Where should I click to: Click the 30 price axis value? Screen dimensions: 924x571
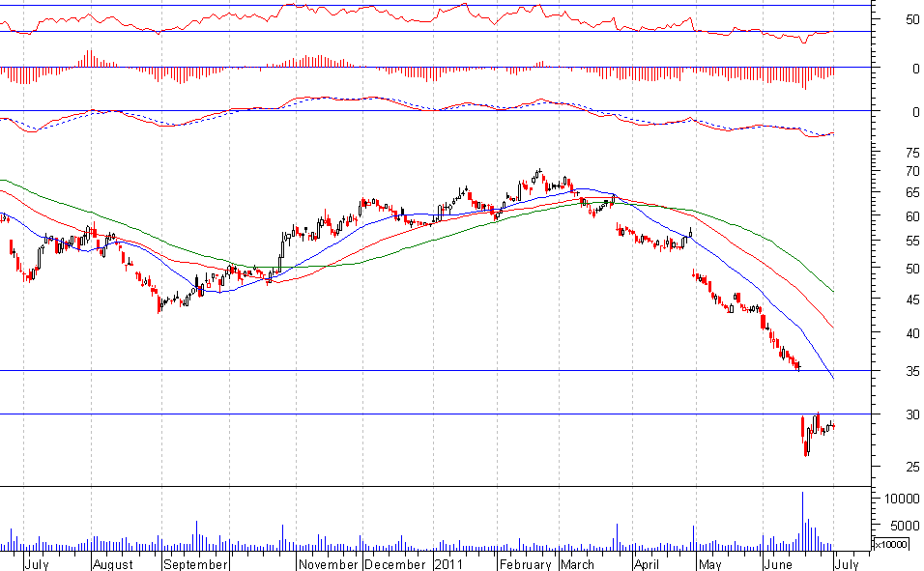tap(912, 414)
